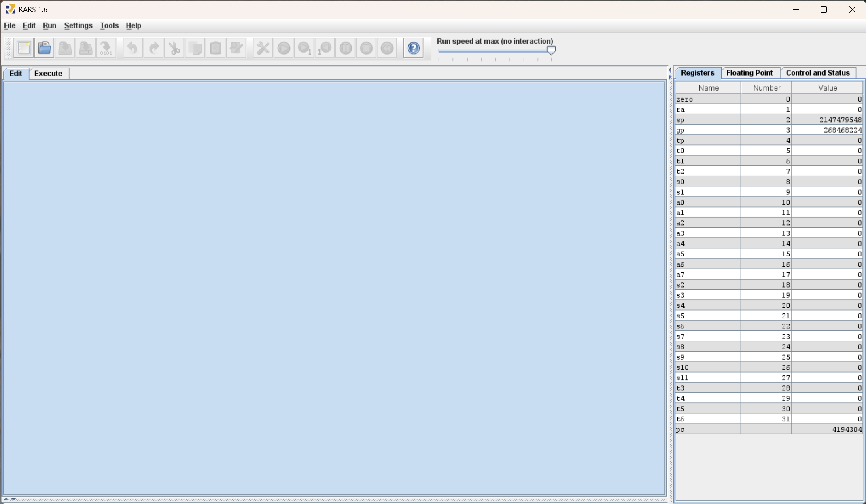Viewport: 866px width, 504px height.
Task: Click the run speed slider handle
Action: tap(551, 50)
